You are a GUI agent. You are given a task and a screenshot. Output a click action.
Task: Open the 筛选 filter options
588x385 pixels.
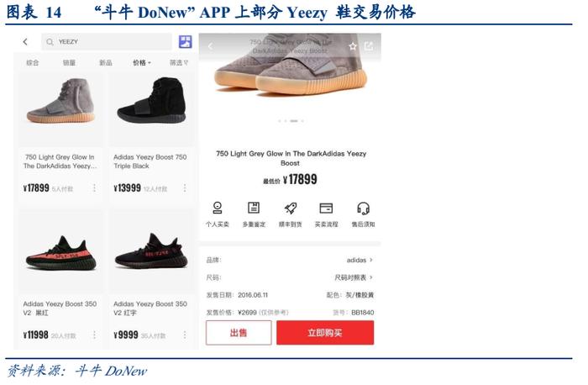coord(178,63)
